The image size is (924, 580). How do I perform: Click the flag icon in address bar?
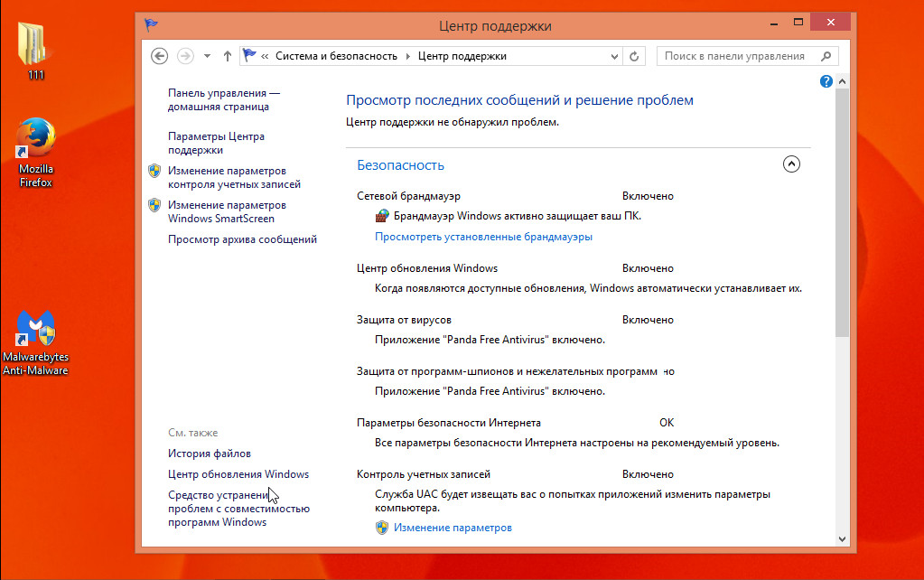coord(249,55)
